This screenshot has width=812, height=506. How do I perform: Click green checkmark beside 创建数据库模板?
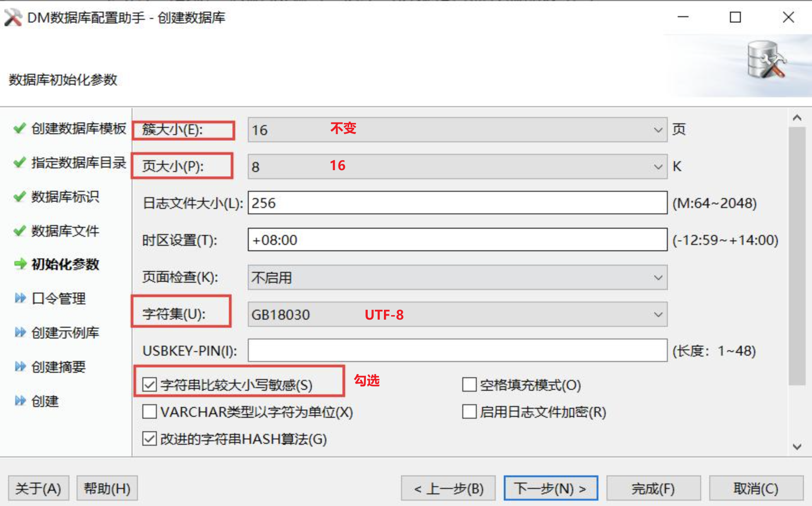click(19, 128)
